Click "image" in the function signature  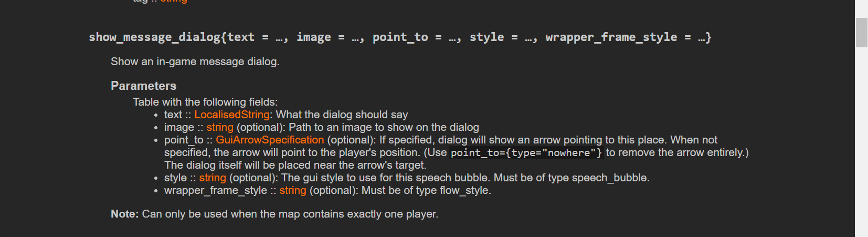[x=313, y=37]
